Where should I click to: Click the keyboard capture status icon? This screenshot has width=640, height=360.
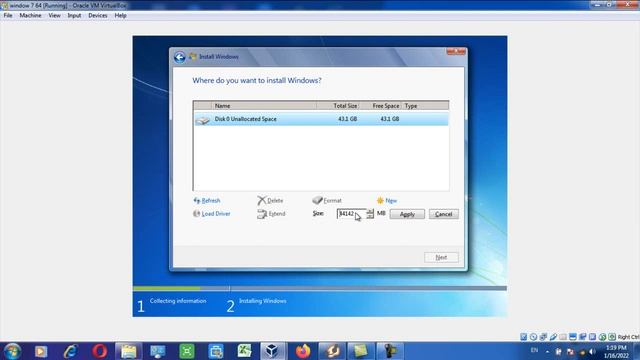[x=612, y=337]
